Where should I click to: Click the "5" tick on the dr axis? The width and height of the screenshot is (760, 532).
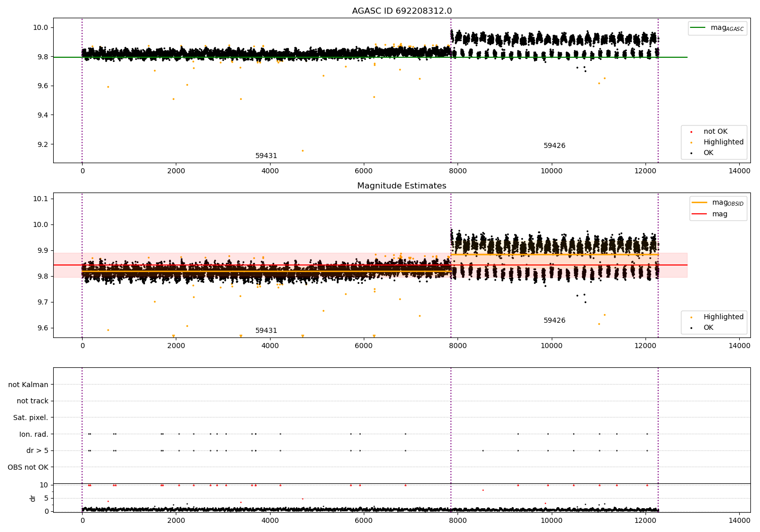tap(47, 498)
